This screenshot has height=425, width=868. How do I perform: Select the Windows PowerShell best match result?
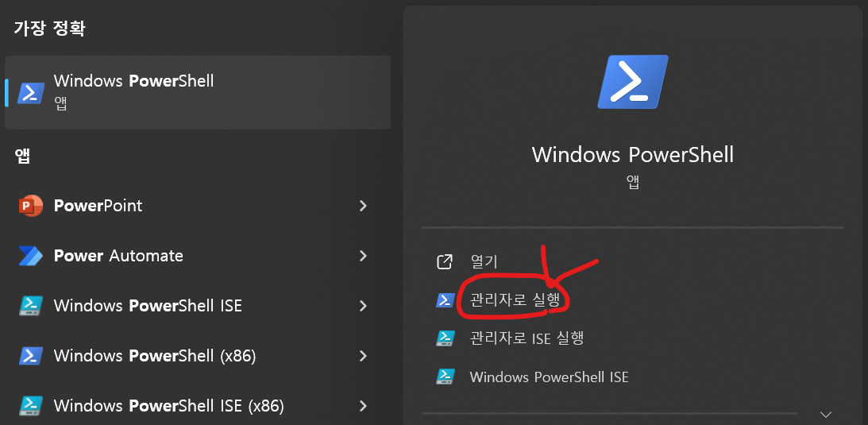[x=198, y=92]
